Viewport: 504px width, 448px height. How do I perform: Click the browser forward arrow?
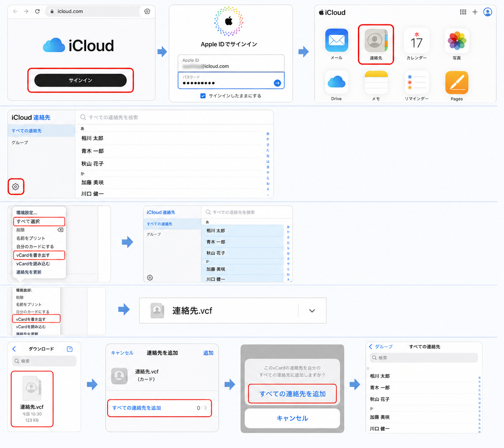[26, 11]
